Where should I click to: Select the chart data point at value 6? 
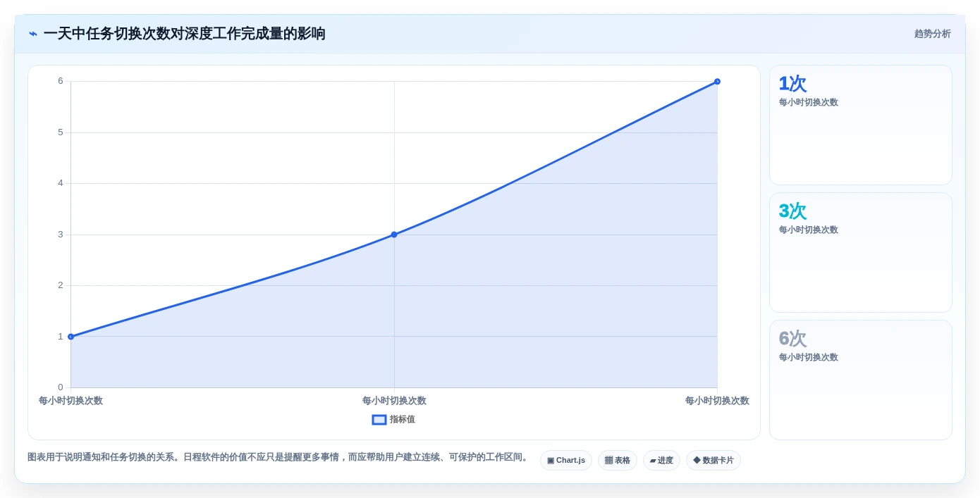click(717, 82)
